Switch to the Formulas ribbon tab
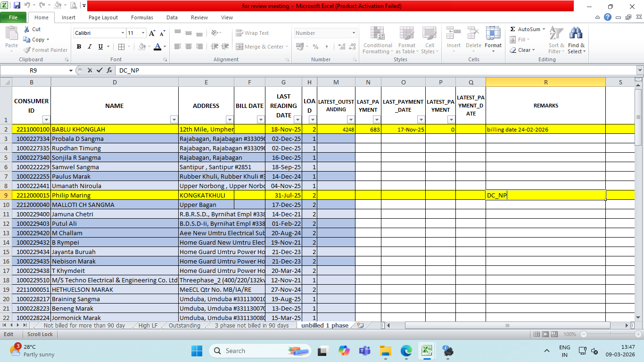Viewport: 644px width, 362px height. pyautogui.click(x=142, y=17)
